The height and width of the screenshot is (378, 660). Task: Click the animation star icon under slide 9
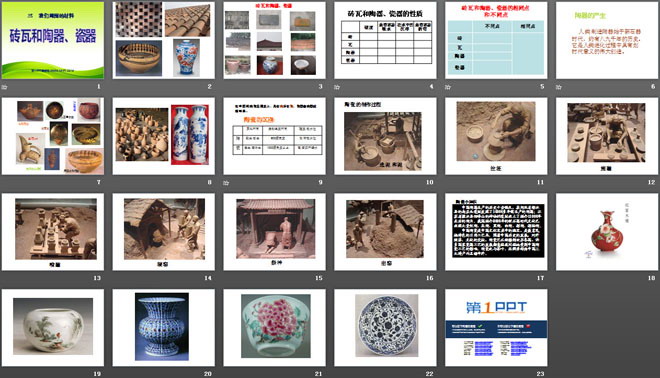[x=226, y=183]
